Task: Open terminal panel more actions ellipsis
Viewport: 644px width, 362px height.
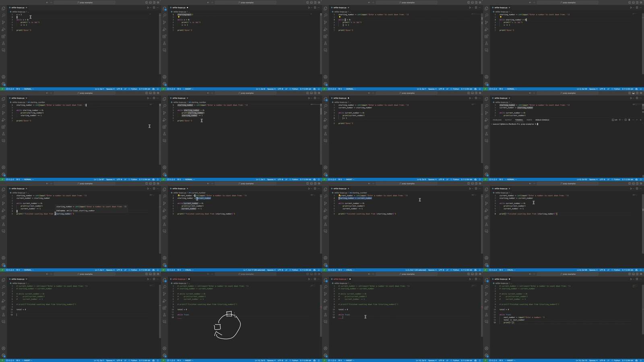Action: tap(633, 120)
